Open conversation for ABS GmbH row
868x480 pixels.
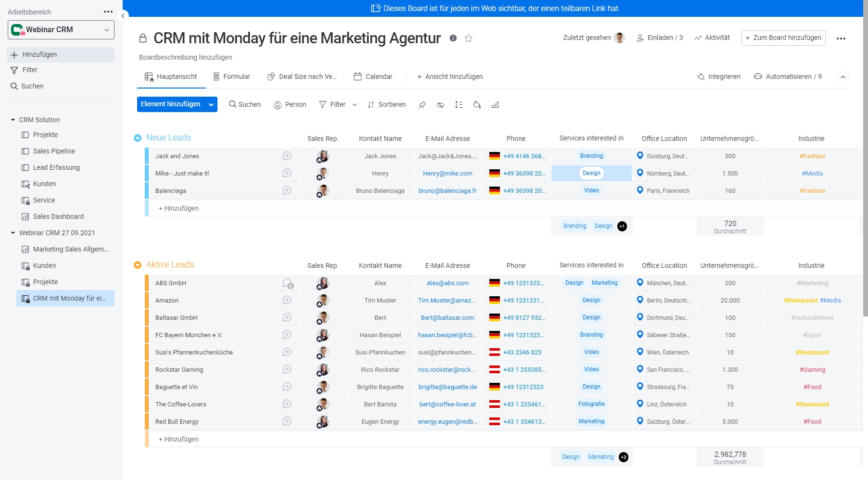tap(287, 283)
